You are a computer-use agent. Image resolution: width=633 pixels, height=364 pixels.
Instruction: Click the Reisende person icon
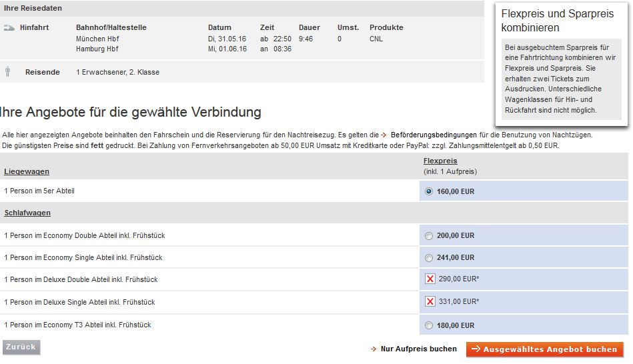pos(8,71)
